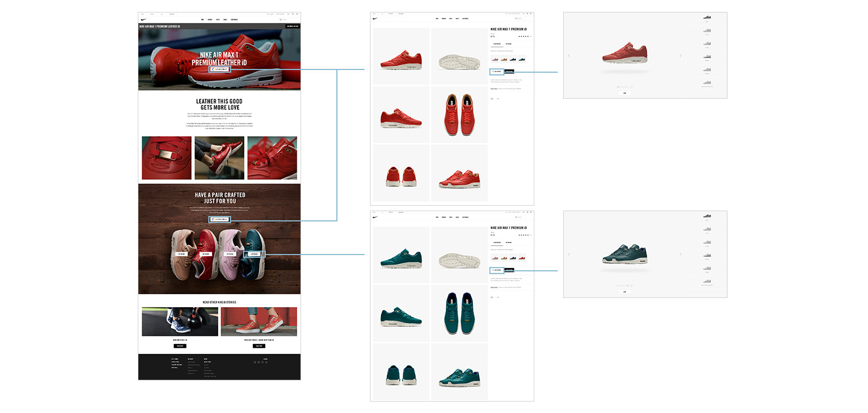This screenshot has width=868, height=413.
Task: Open CUSTOMIZE menu on the landing page
Action: tap(234, 20)
